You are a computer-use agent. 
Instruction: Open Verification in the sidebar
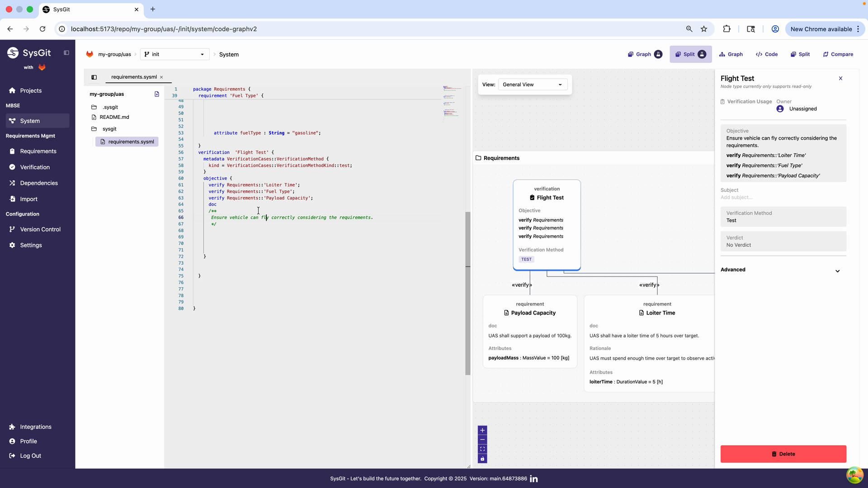(35, 167)
